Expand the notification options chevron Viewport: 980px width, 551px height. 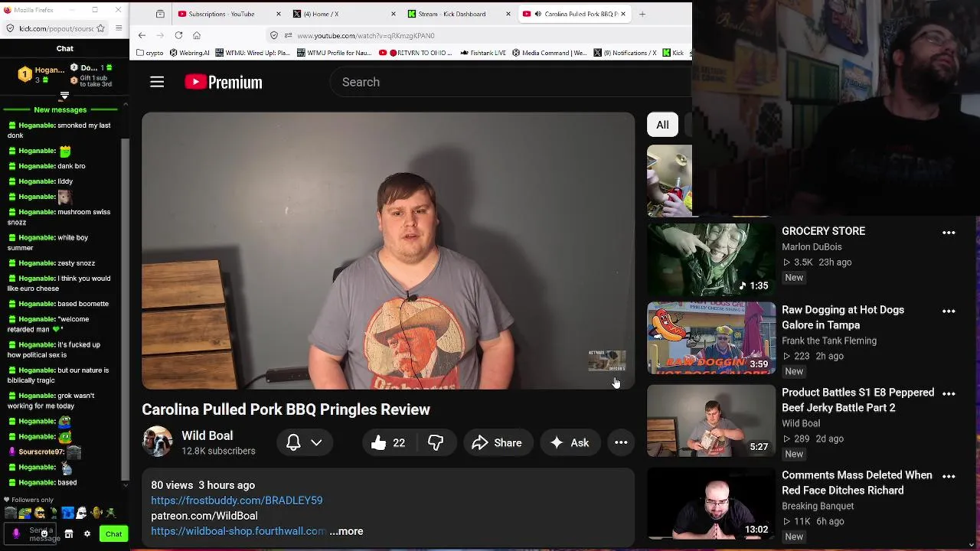coord(316,442)
